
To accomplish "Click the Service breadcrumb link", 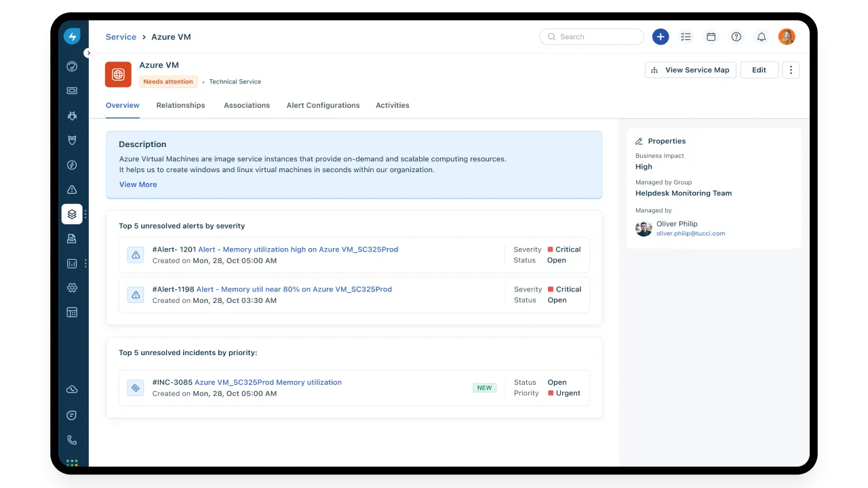I will pyautogui.click(x=121, y=37).
